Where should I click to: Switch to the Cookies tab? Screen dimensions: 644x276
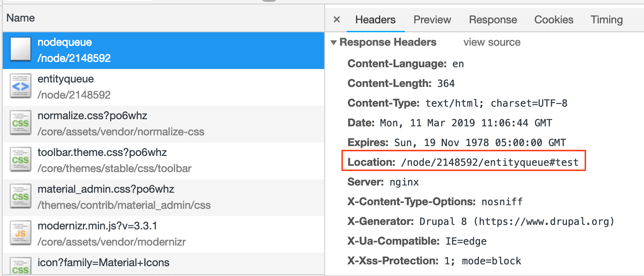coord(554,20)
